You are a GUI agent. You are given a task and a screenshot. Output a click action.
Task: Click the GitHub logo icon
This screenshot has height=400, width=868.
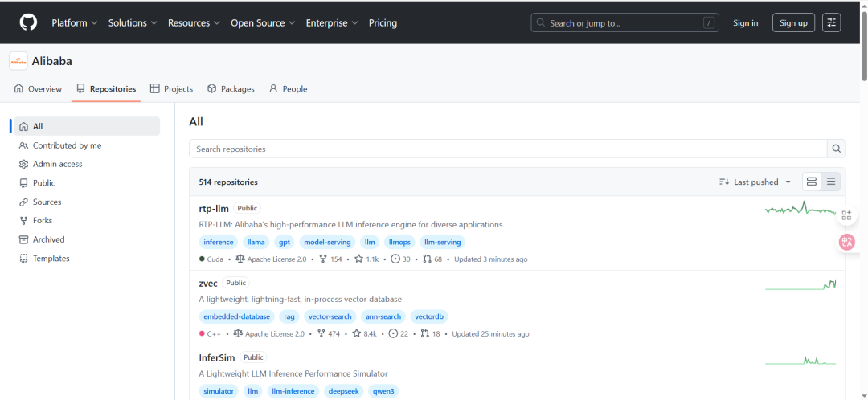point(28,22)
